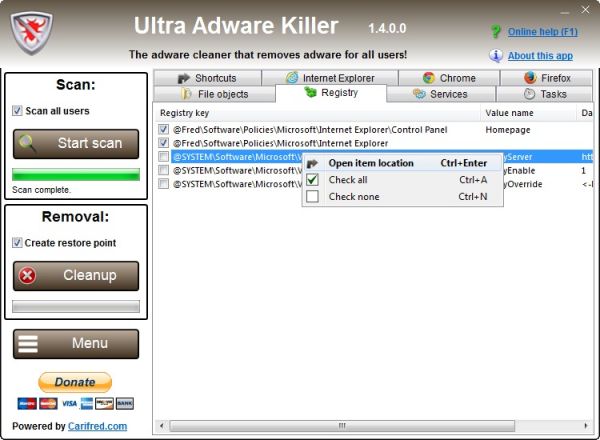The image size is (600, 440).
Task: Open the Online help (F1) link
Action: [543, 32]
